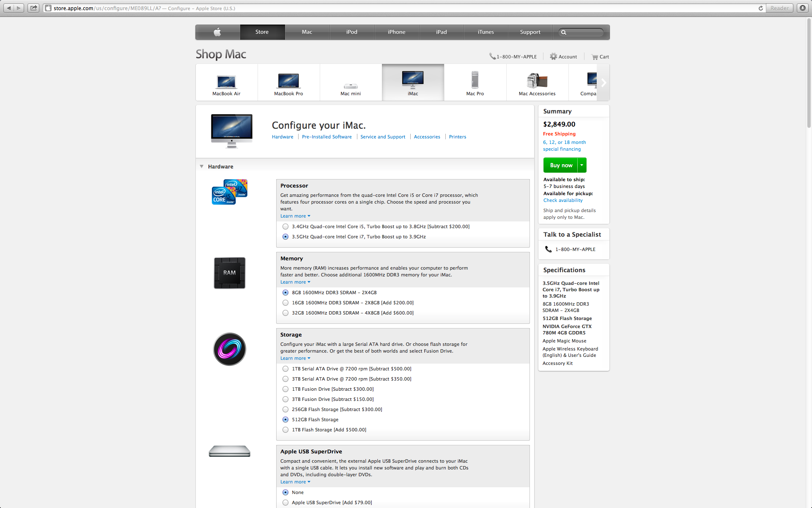Image resolution: width=812 pixels, height=508 pixels.
Task: Select 32GB 1600MHz DDR3 SDRAM memory
Action: click(285, 313)
